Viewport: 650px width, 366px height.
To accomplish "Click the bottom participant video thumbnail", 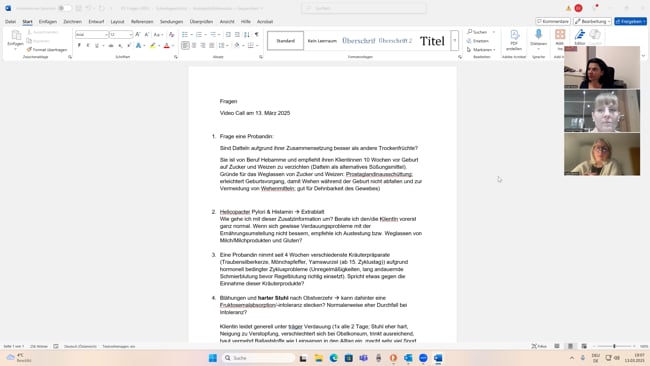I will [602, 154].
